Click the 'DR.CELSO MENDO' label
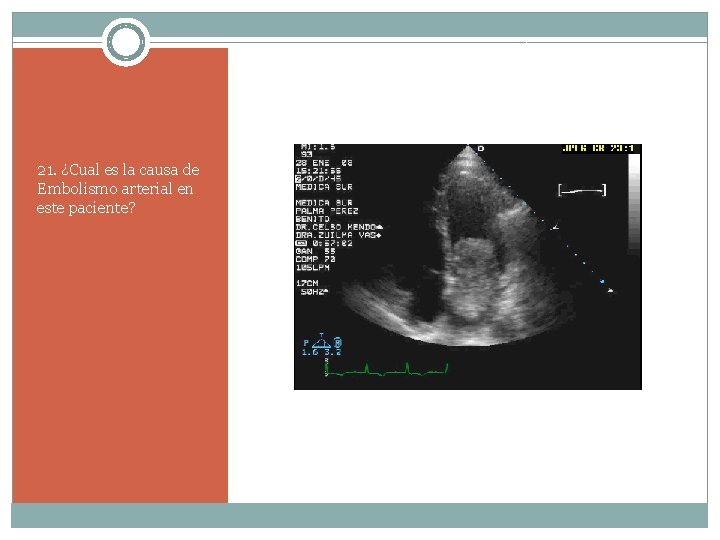Viewport: 720px width, 540px height. pyautogui.click(x=338, y=227)
